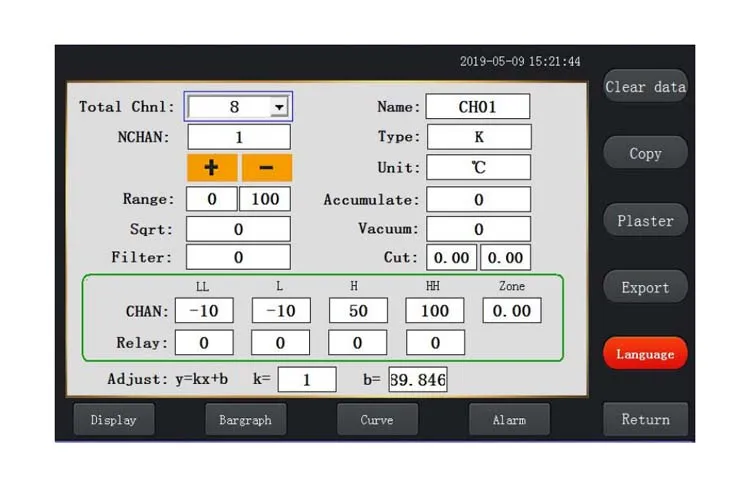The image size is (750, 500).
Task: Switch to the Bargraph screen
Action: pos(246,420)
